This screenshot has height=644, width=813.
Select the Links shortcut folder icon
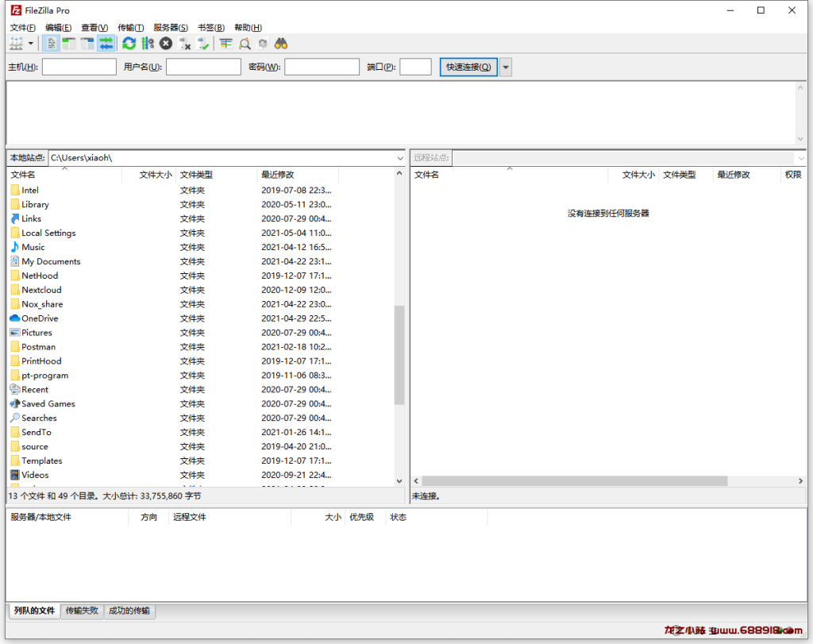pyautogui.click(x=15, y=219)
